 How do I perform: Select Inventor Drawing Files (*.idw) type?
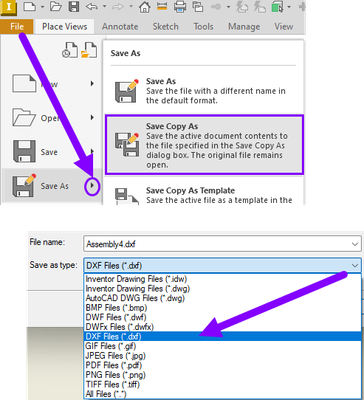223,279
